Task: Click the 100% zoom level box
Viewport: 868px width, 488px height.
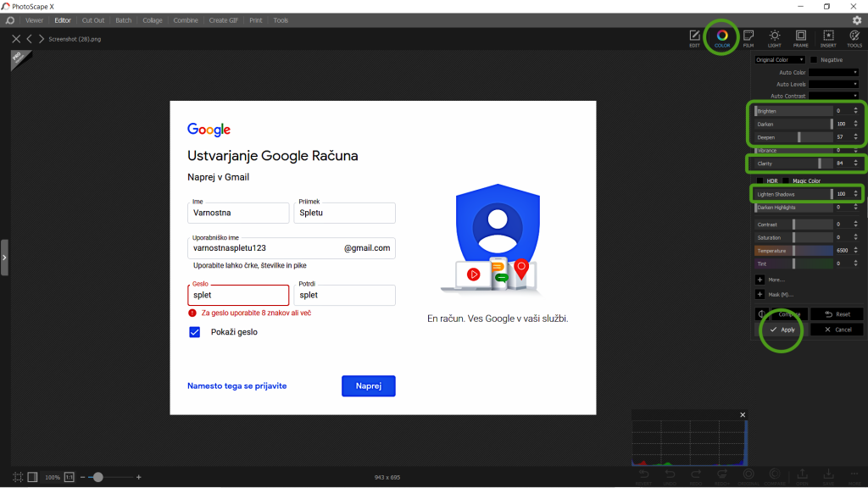Action: pos(53,477)
